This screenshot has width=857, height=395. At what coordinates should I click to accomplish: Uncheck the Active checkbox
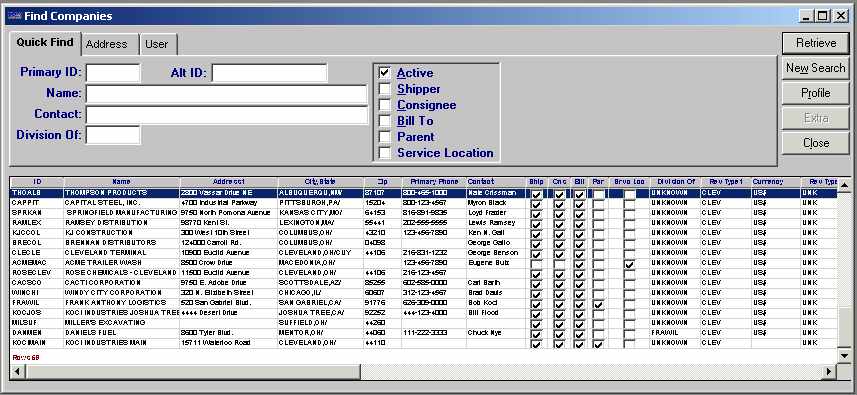tap(385, 73)
